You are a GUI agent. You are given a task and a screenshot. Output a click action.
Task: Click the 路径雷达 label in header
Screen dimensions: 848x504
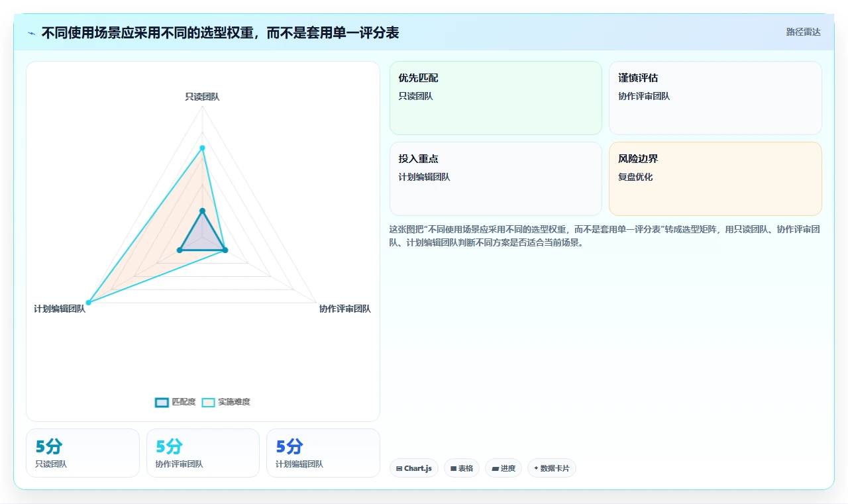(803, 32)
